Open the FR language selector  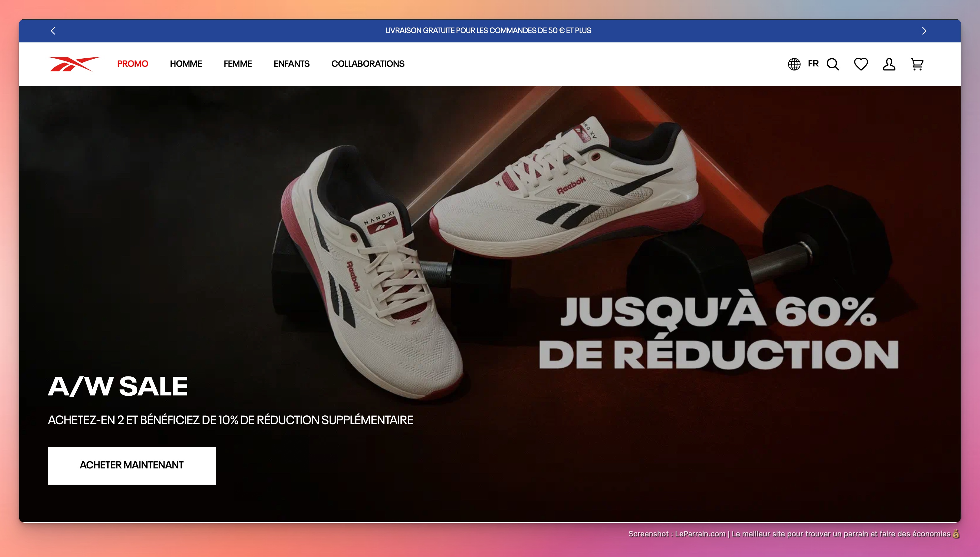(x=813, y=64)
